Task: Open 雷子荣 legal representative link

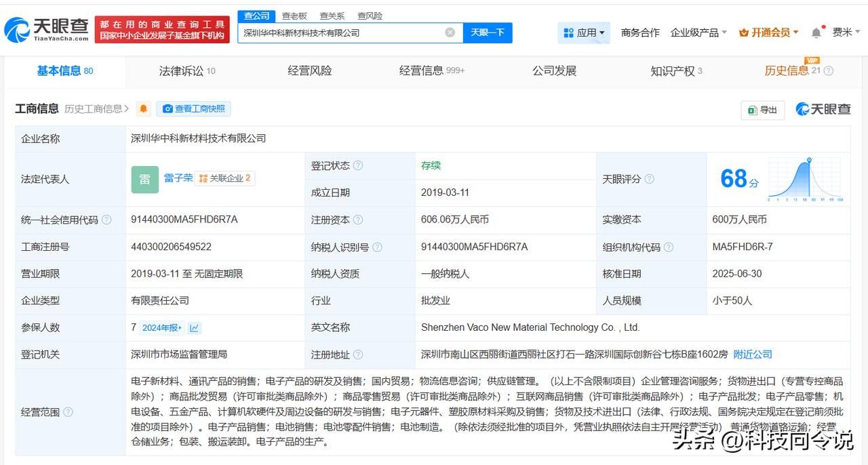Action: tap(178, 178)
